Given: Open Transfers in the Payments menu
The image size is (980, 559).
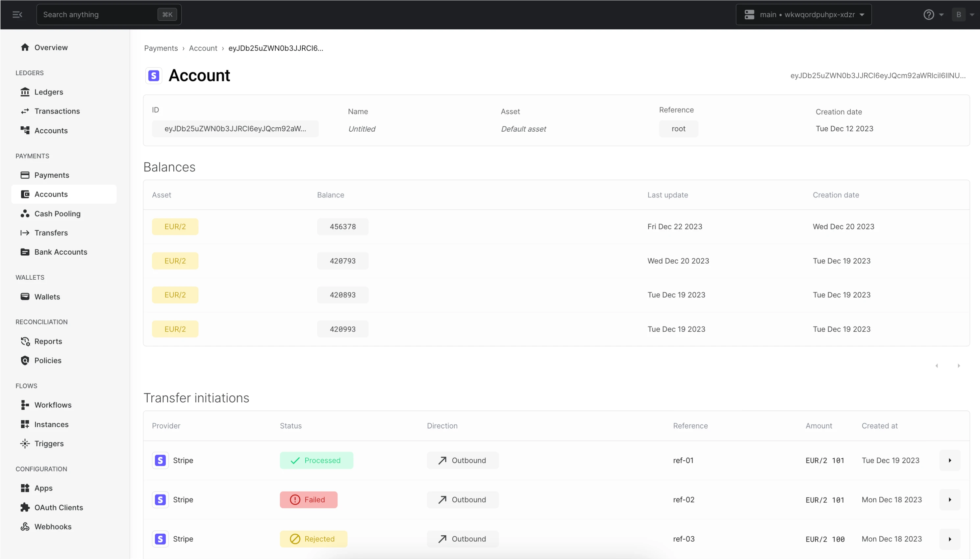Looking at the screenshot, I should coord(51,233).
